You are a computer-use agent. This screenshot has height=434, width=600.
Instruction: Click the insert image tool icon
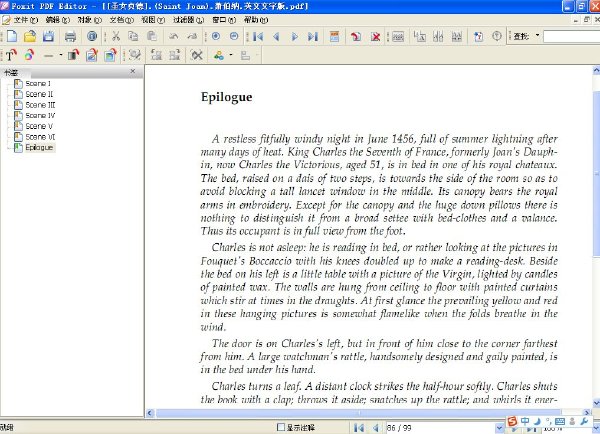(111, 55)
